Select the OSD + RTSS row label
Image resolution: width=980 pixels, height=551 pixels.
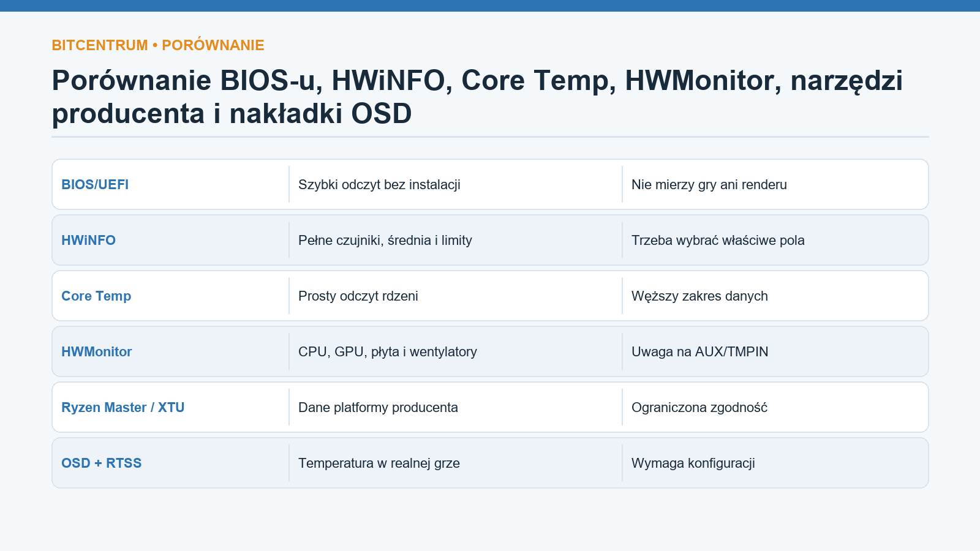102,463
